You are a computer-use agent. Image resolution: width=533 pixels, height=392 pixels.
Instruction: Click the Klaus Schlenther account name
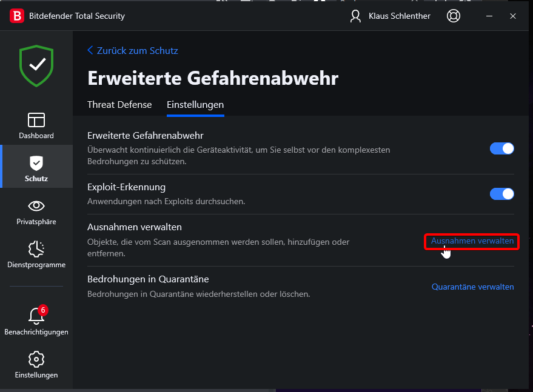click(x=399, y=16)
